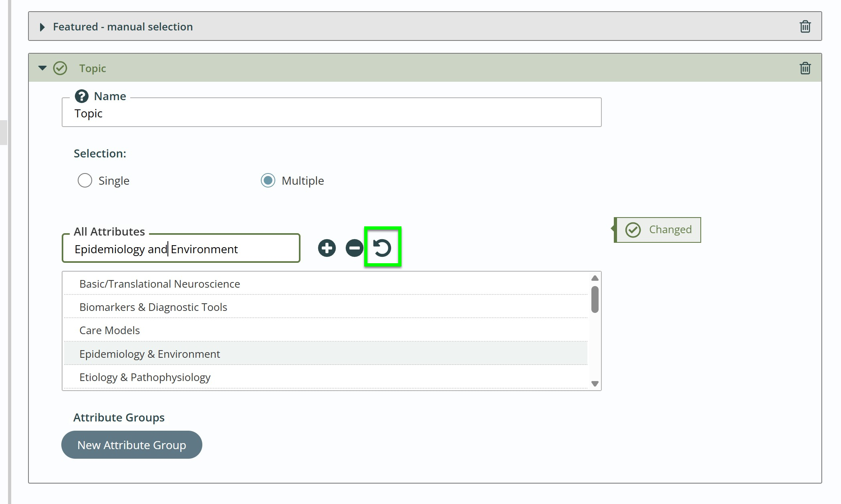Select the Multiple radio button
The image size is (841, 504).
(268, 180)
